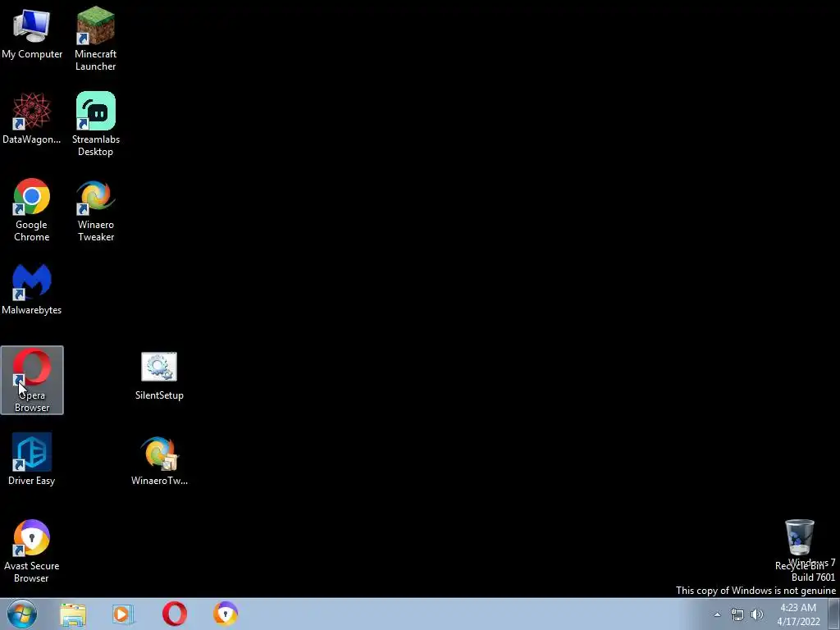Click the Opera Browser desktop shortcut
The height and width of the screenshot is (630, 840).
(32, 380)
